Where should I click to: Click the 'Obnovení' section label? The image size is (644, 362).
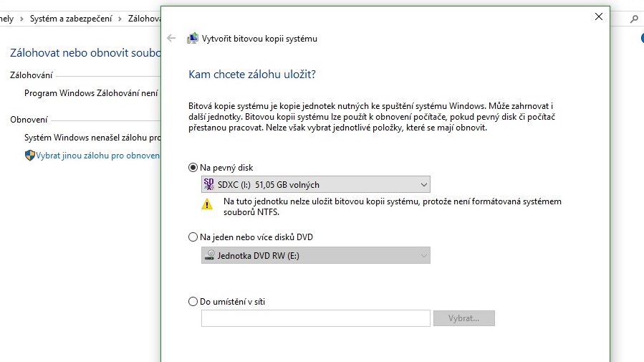(29, 120)
